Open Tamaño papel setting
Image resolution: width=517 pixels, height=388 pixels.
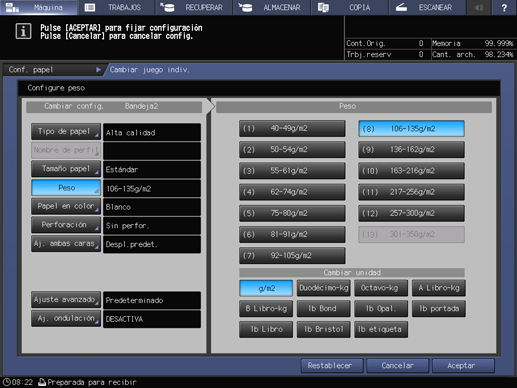click(x=66, y=169)
